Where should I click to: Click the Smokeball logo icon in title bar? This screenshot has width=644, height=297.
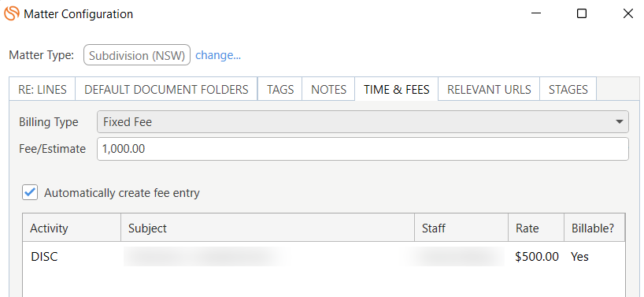pos(12,13)
